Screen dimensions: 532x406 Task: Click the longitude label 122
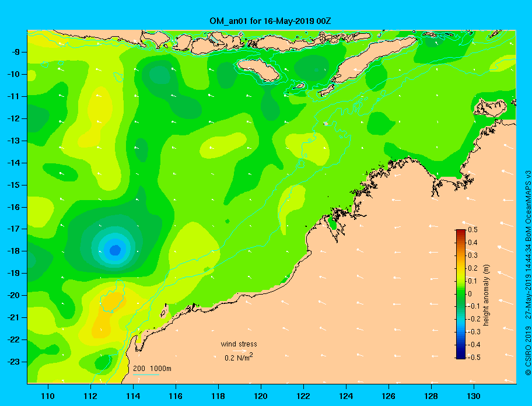303,396
